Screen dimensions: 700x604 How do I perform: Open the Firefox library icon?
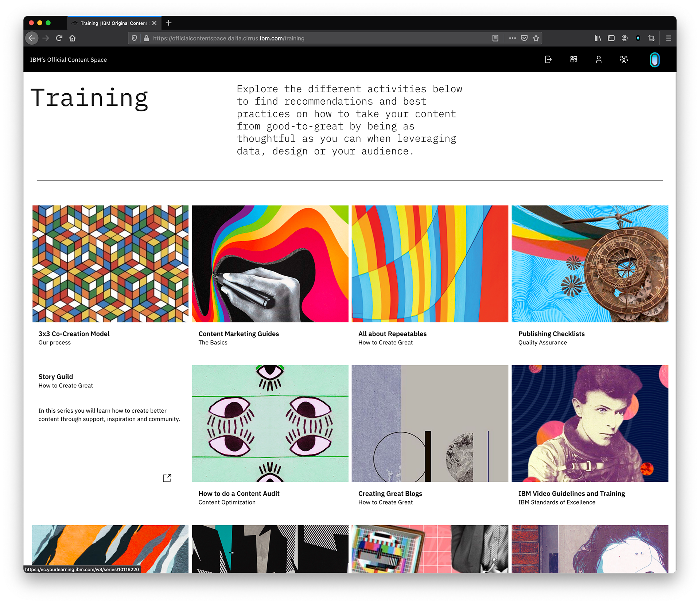point(598,38)
